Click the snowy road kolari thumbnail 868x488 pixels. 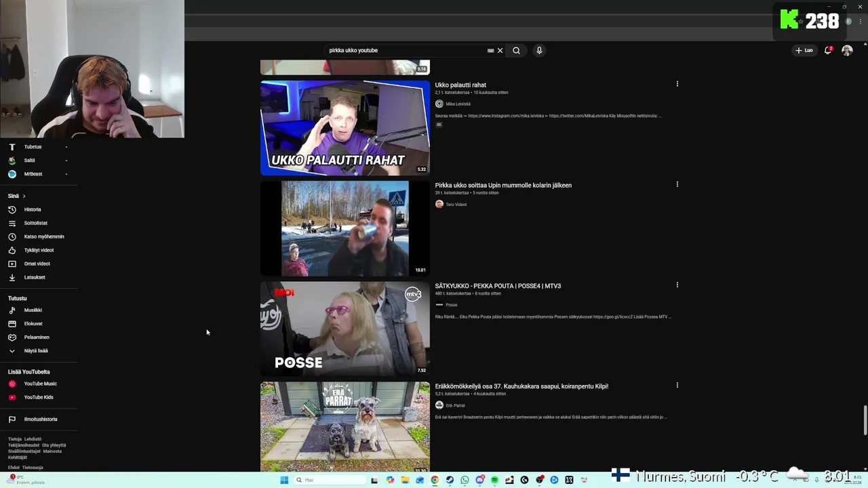click(x=345, y=228)
